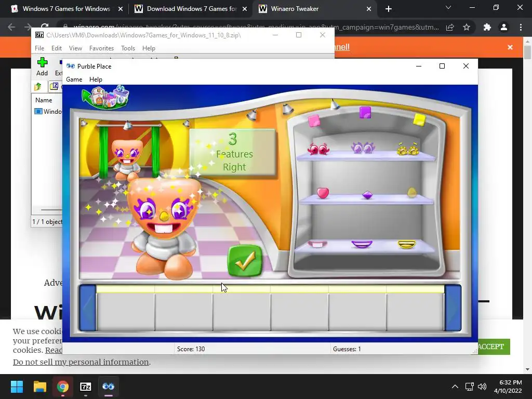This screenshot has height=399, width=532.
Task: Click the 7-Zip archive path title bar
Action: coord(143,35)
